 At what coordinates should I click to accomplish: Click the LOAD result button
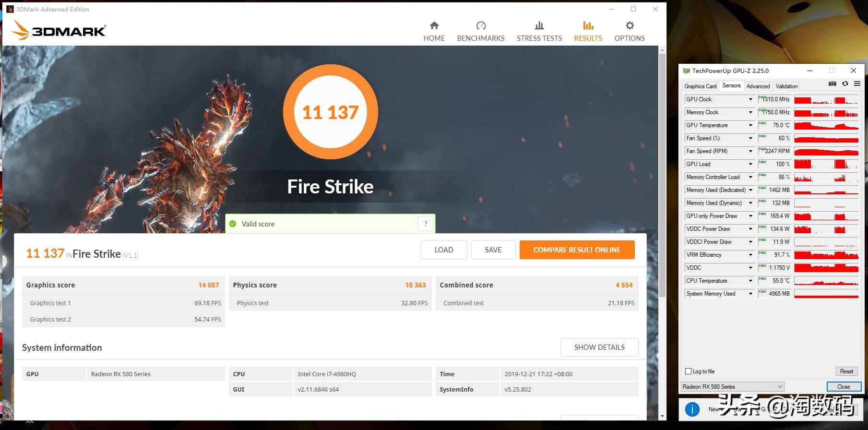(x=444, y=250)
